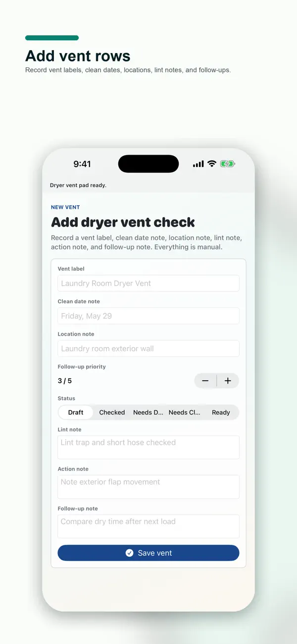Click the '3 / 5' priority value
297x644 pixels.
click(65, 381)
